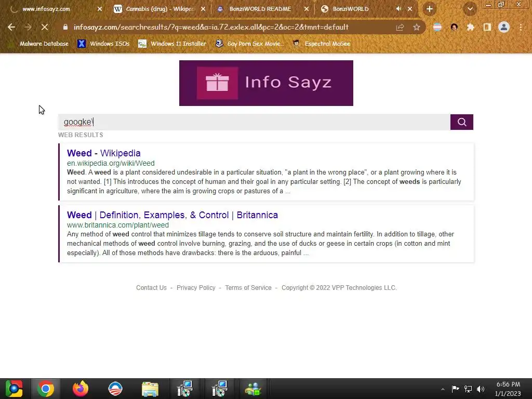The image size is (532, 399).
Task: Click www.britannica.com/plant/weed URL text
Action: [118, 225]
